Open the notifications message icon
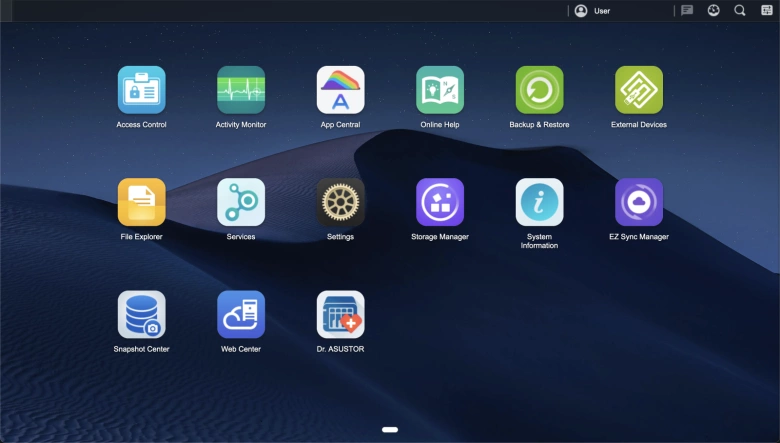The image size is (780, 443). pyautogui.click(x=687, y=11)
